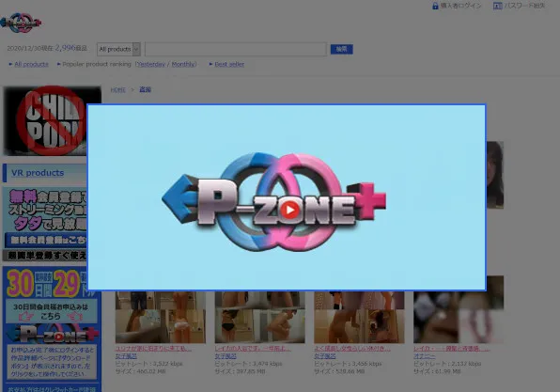Open the 'Yesterday' popular ranking link

coord(150,64)
